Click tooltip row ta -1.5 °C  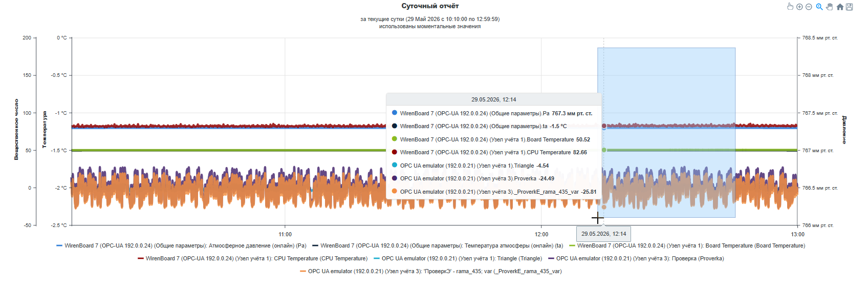tap(493, 126)
